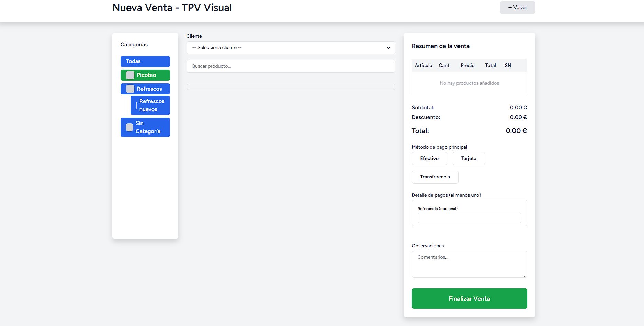This screenshot has width=644, height=326.
Task: Click the Artículo column header
Action: coord(423,66)
